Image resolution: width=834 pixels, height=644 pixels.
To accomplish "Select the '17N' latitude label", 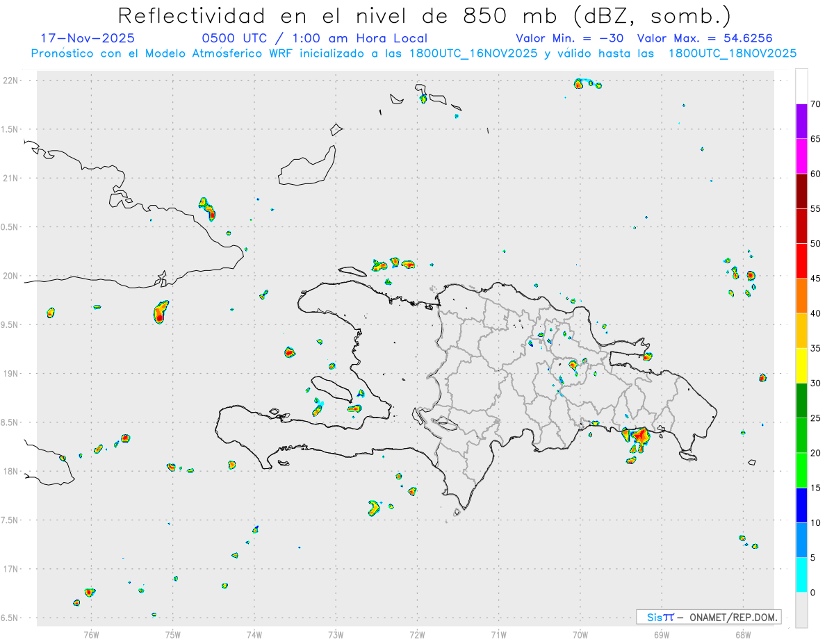I will click(12, 569).
